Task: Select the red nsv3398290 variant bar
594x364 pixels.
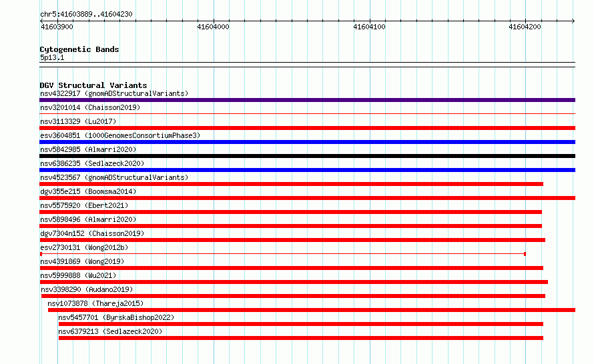Action: click(293, 296)
